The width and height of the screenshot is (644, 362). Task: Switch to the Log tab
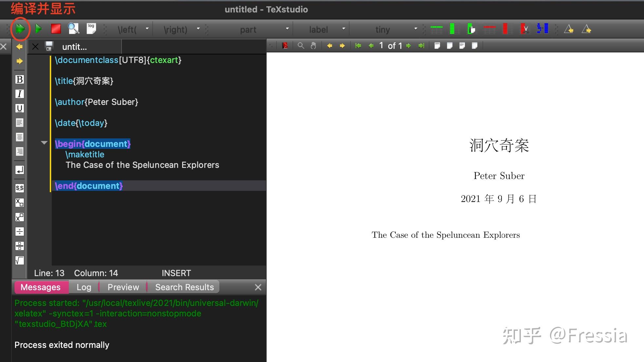83,287
